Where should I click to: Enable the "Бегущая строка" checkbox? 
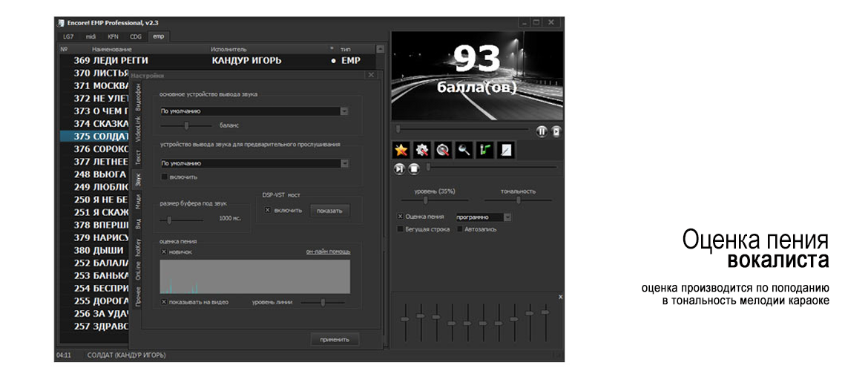tap(401, 229)
